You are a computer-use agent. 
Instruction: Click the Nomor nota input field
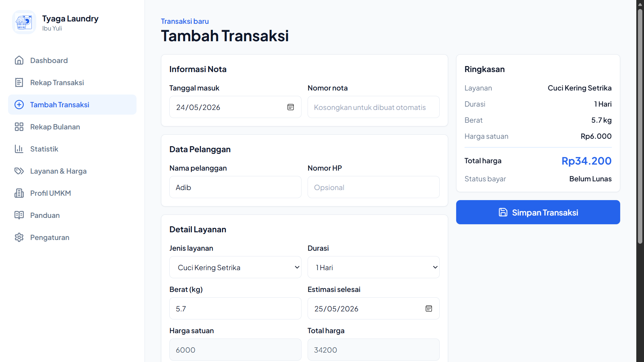pos(373,107)
